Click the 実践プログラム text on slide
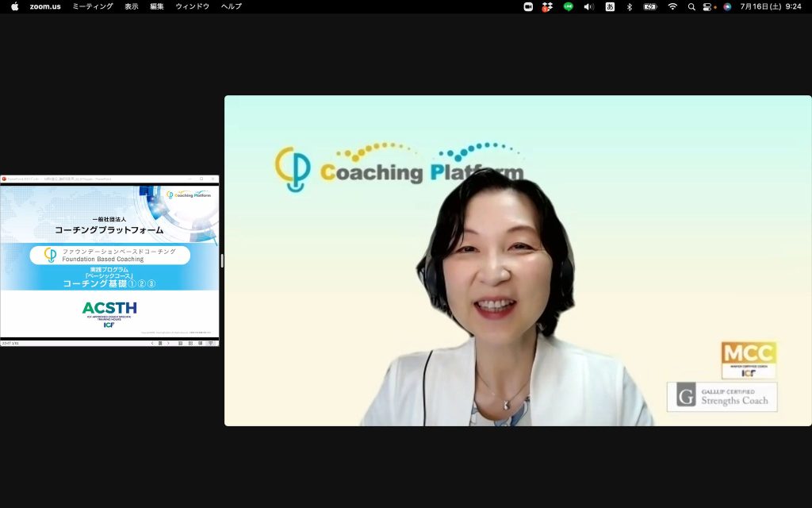Viewport: 812px width, 508px height. (109, 270)
